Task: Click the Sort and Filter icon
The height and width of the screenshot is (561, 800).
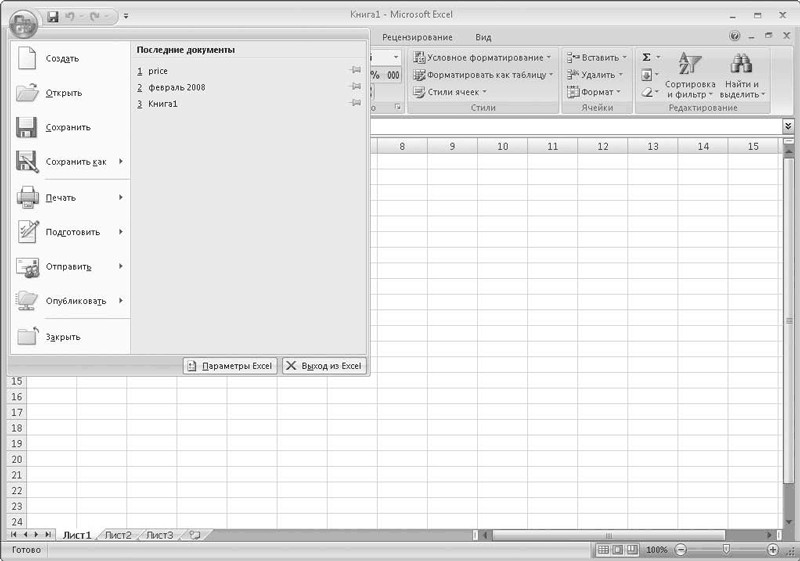Action: click(690, 65)
